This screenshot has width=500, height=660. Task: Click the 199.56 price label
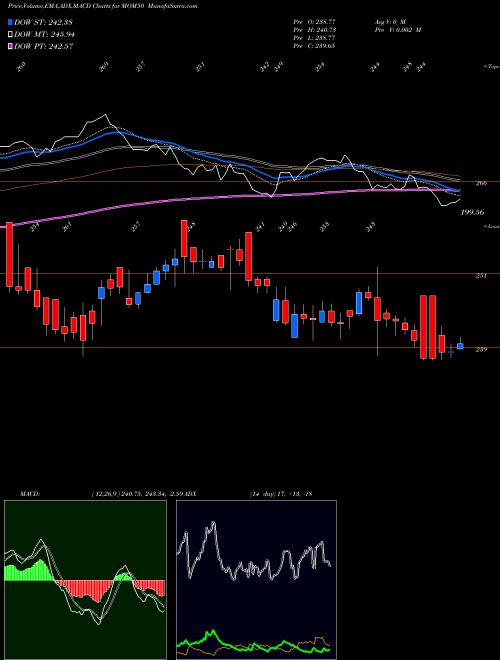click(472, 213)
